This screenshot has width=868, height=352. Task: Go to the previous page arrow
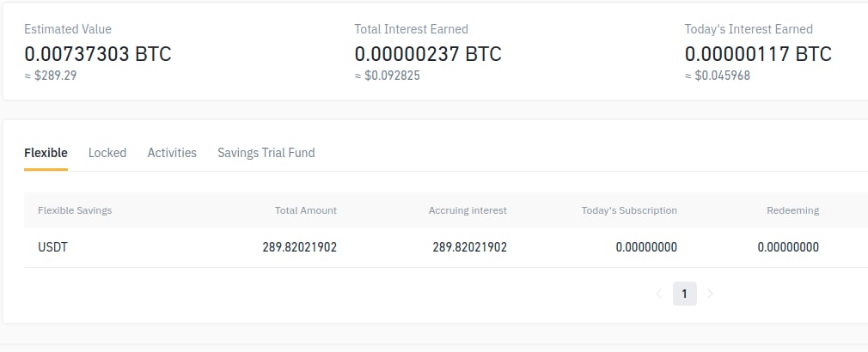click(659, 294)
